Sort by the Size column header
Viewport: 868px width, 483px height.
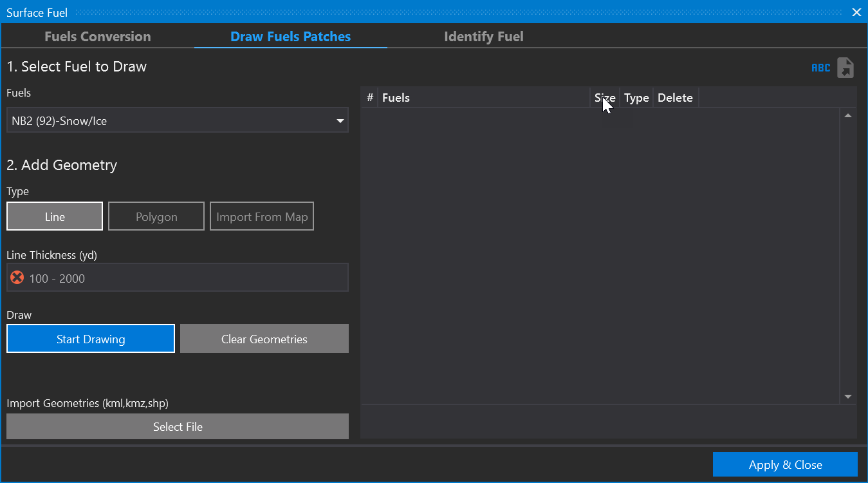(x=604, y=98)
